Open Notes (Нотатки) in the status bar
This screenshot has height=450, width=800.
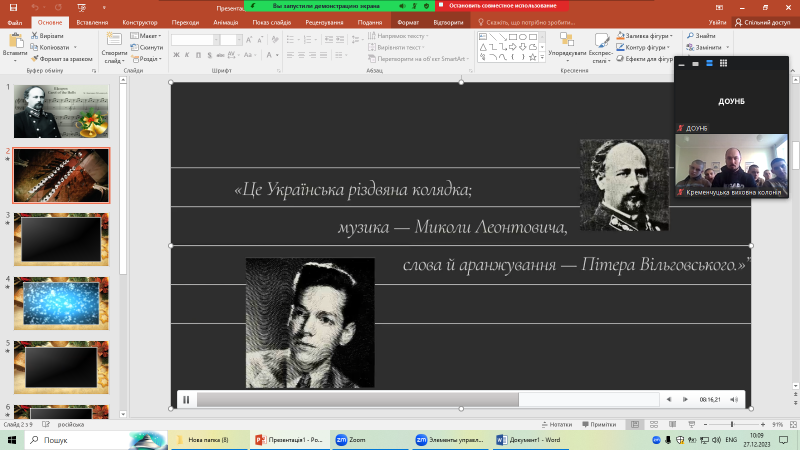[x=557, y=424]
